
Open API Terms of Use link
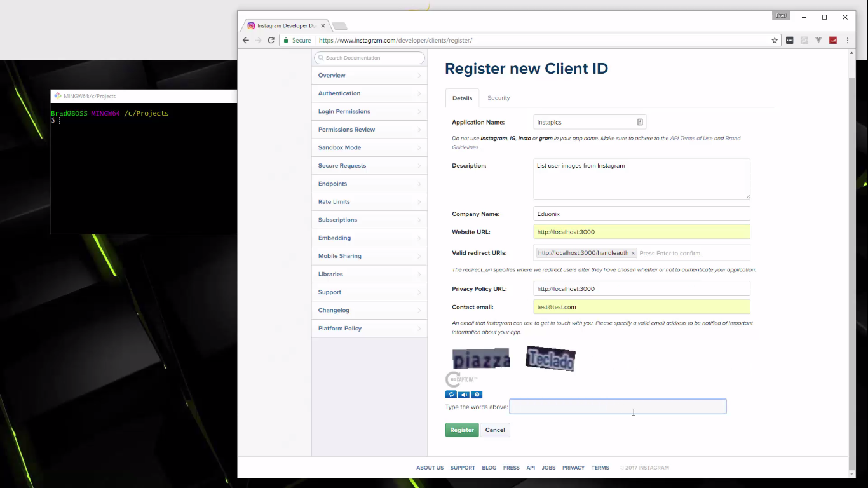[691, 139]
